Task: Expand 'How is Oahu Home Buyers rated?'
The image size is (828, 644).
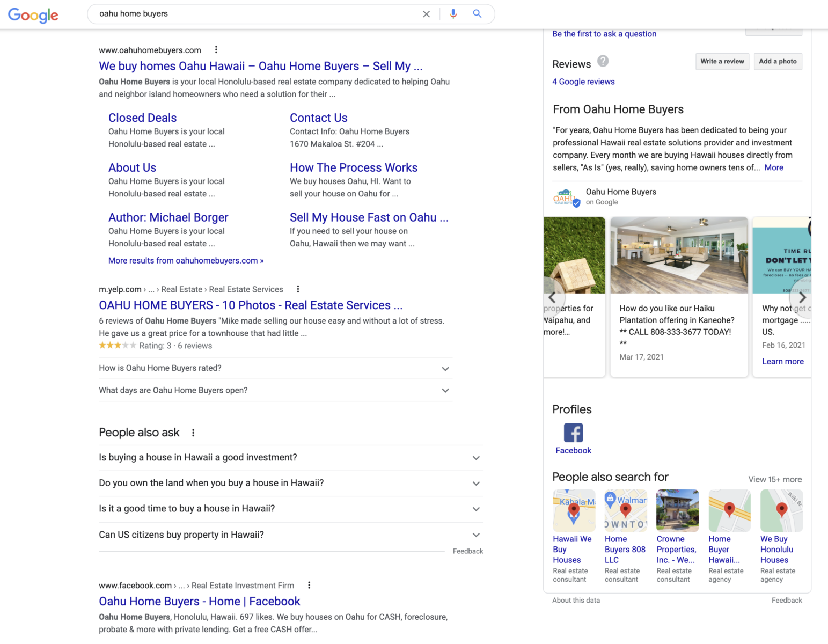Action: tap(275, 369)
